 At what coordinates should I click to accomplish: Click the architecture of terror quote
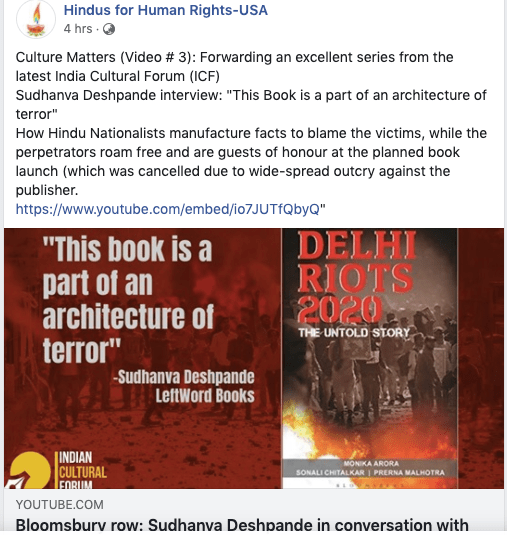pyautogui.click(x=128, y=299)
